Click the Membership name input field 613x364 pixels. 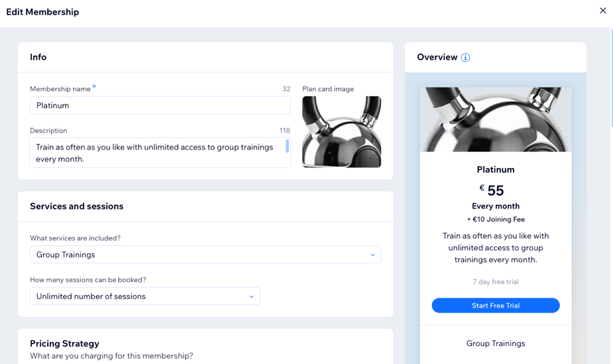160,105
